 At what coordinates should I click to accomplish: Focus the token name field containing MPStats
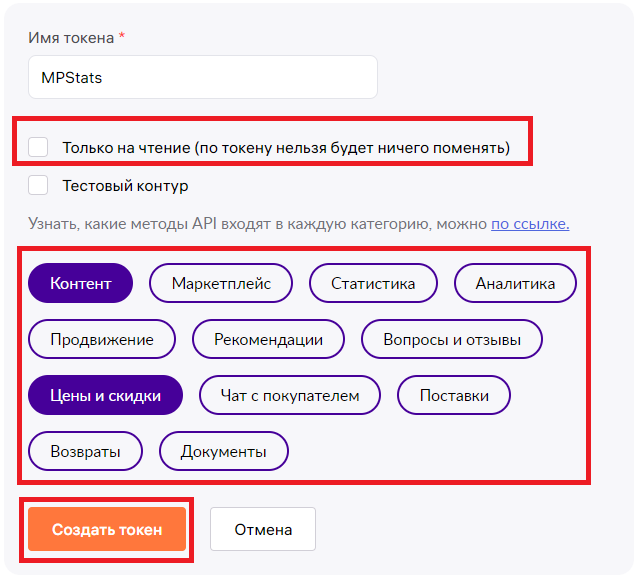click(x=203, y=77)
